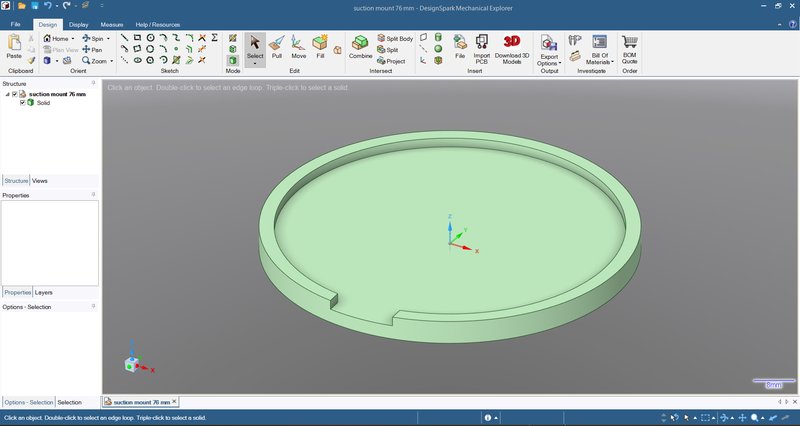Click the Split Body tool
Screen dimensions: 800x426
coord(394,38)
